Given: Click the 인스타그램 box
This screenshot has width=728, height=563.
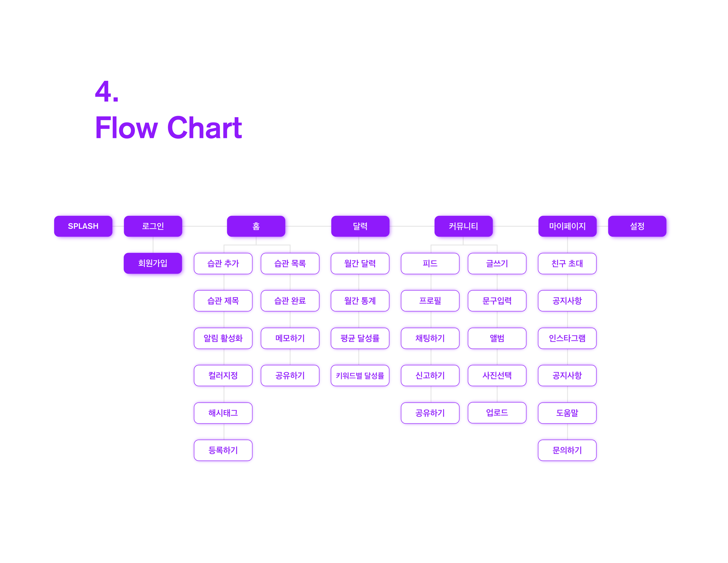Looking at the screenshot, I should pyautogui.click(x=567, y=338).
